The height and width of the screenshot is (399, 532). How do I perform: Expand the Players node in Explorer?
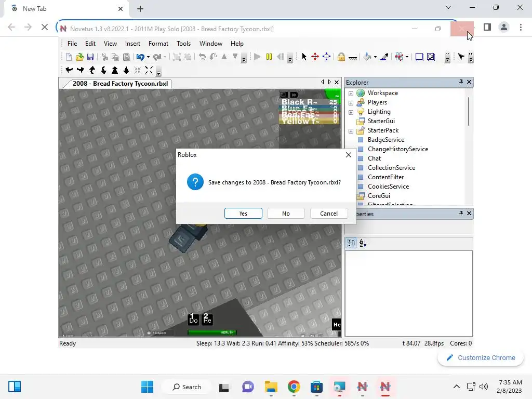(351, 103)
